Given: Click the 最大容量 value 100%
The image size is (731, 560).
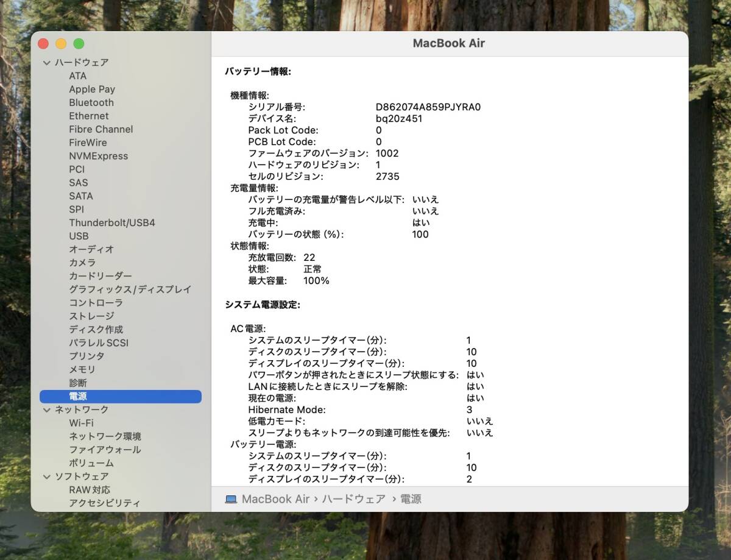Looking at the screenshot, I should 316,281.
